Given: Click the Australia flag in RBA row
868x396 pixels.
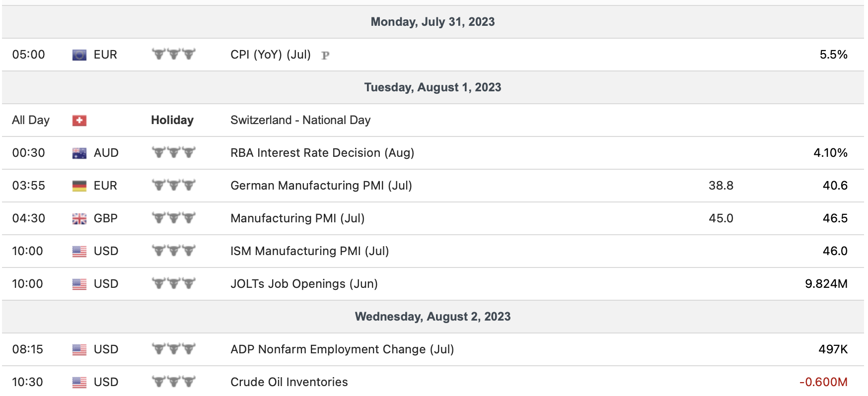Looking at the screenshot, I should tap(79, 153).
